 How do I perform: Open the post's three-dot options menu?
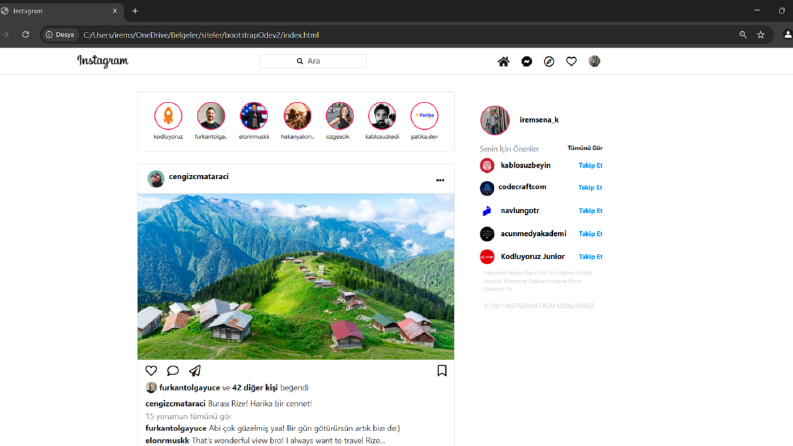(440, 180)
